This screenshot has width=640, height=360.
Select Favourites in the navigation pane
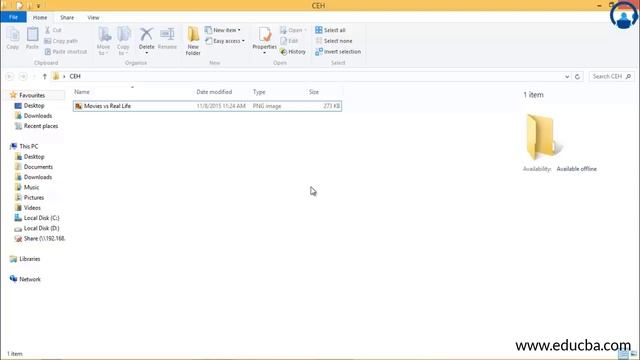32,95
